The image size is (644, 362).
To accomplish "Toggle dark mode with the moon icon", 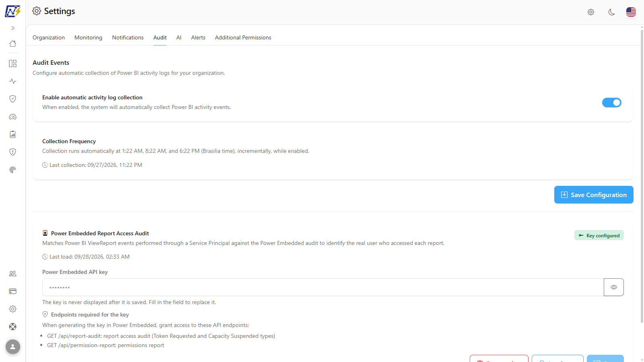I will (611, 12).
